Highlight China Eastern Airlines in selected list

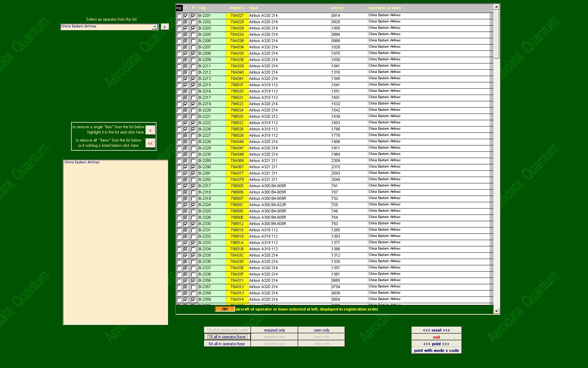click(x=82, y=162)
